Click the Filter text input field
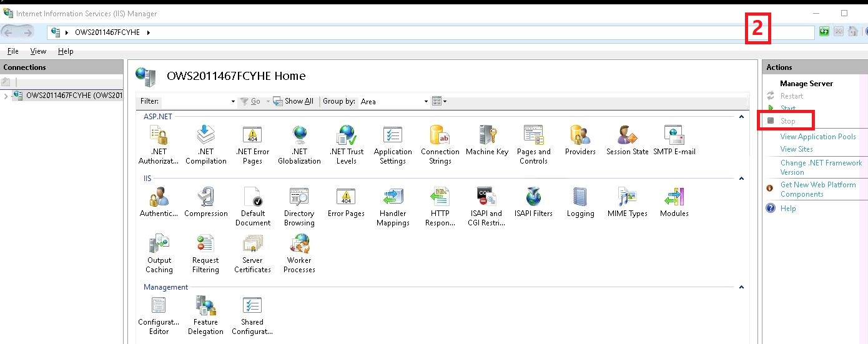 click(x=195, y=101)
